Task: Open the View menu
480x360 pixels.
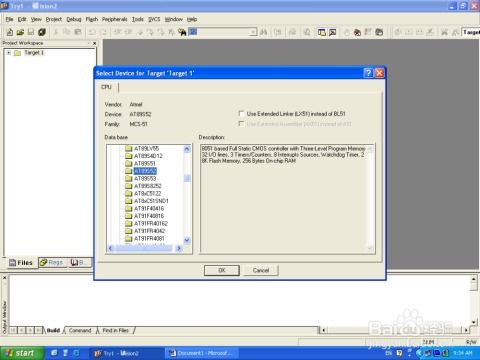Action: [36, 19]
